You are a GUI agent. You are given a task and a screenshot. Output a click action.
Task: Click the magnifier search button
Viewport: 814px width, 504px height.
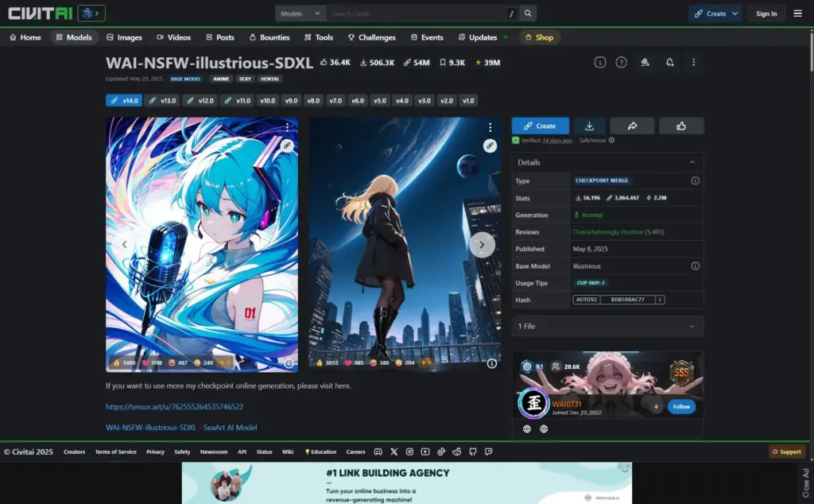coord(528,14)
